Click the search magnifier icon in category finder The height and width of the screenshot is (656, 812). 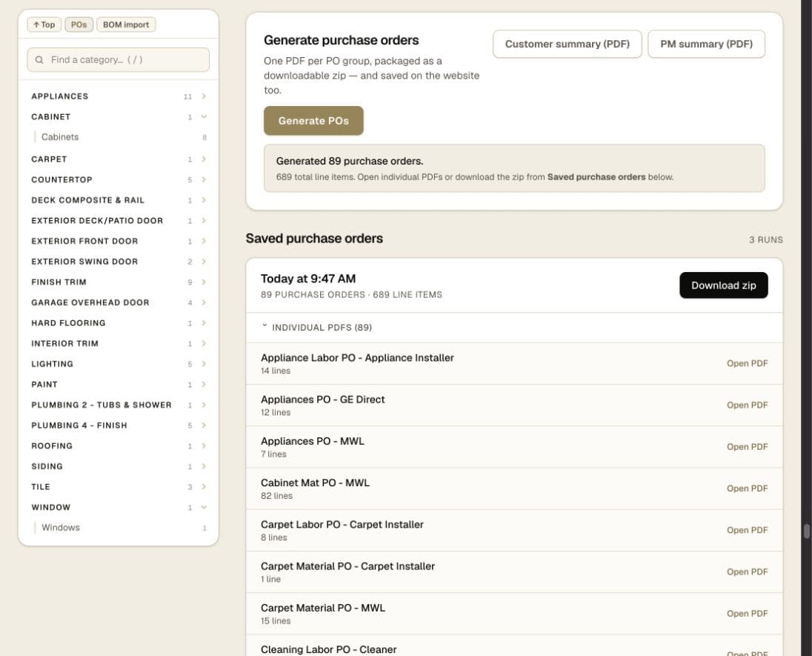(x=39, y=60)
